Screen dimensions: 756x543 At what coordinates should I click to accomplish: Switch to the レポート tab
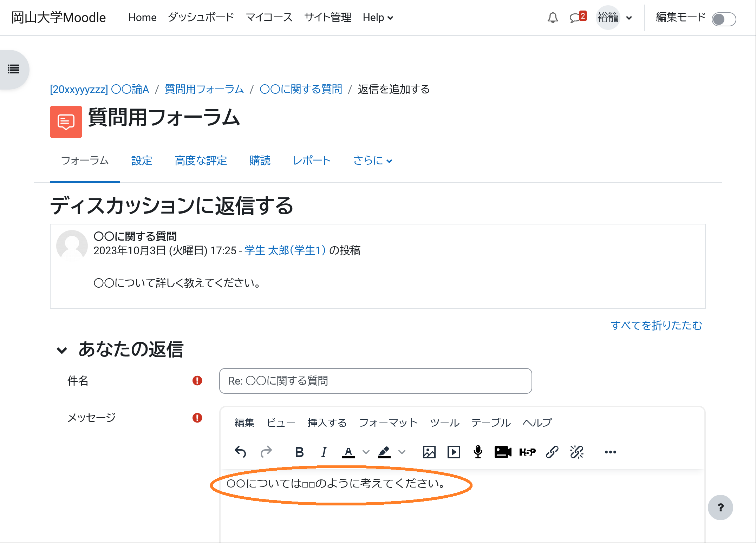point(312,161)
